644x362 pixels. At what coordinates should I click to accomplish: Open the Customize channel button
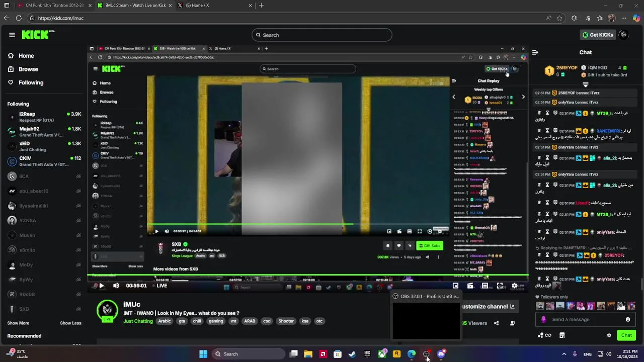coord(489,306)
